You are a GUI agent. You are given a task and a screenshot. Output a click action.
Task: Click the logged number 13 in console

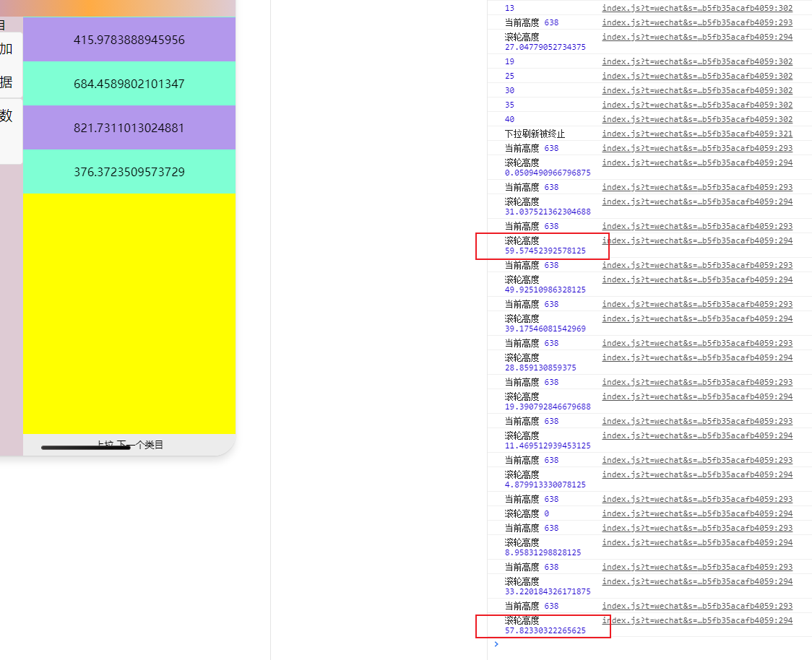click(x=509, y=8)
